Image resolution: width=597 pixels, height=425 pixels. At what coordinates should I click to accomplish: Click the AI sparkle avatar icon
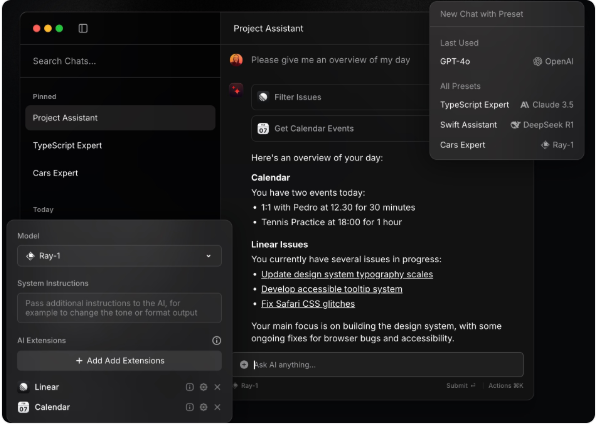(236, 90)
